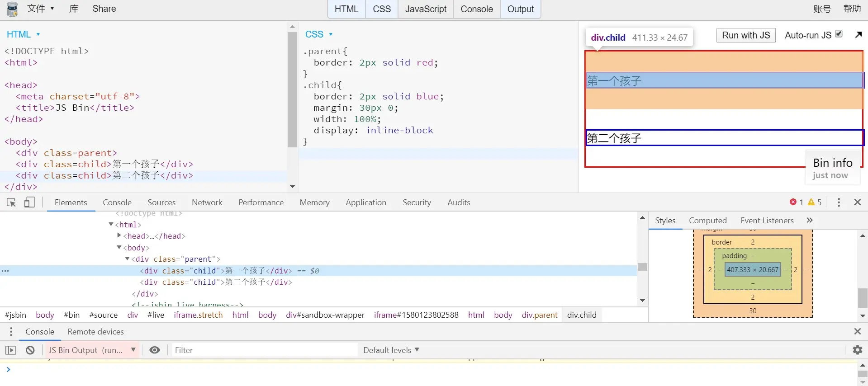Open the 帮助 help link
The height and width of the screenshot is (386, 868).
[x=852, y=9]
